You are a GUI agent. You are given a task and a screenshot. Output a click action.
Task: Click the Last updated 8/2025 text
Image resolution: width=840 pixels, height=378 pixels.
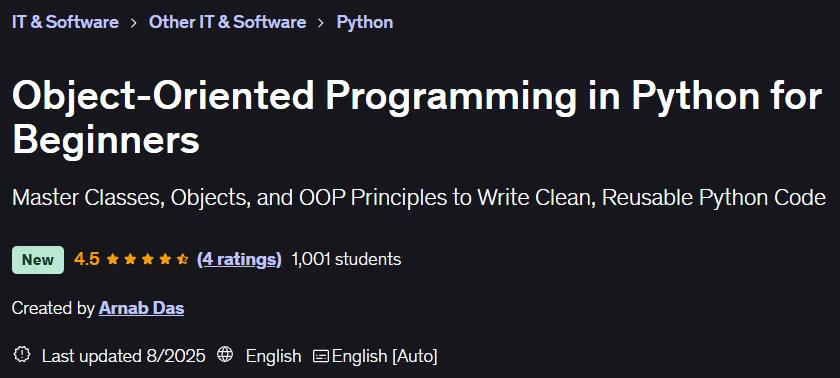coord(124,356)
